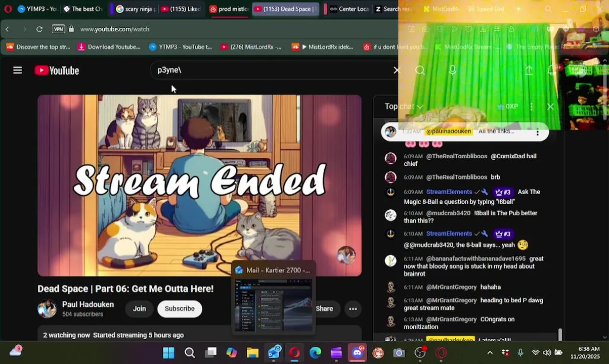This screenshot has height=364, width=609.
Task: Toggle the Opera VPN badge
Action: pyautogui.click(x=59, y=29)
